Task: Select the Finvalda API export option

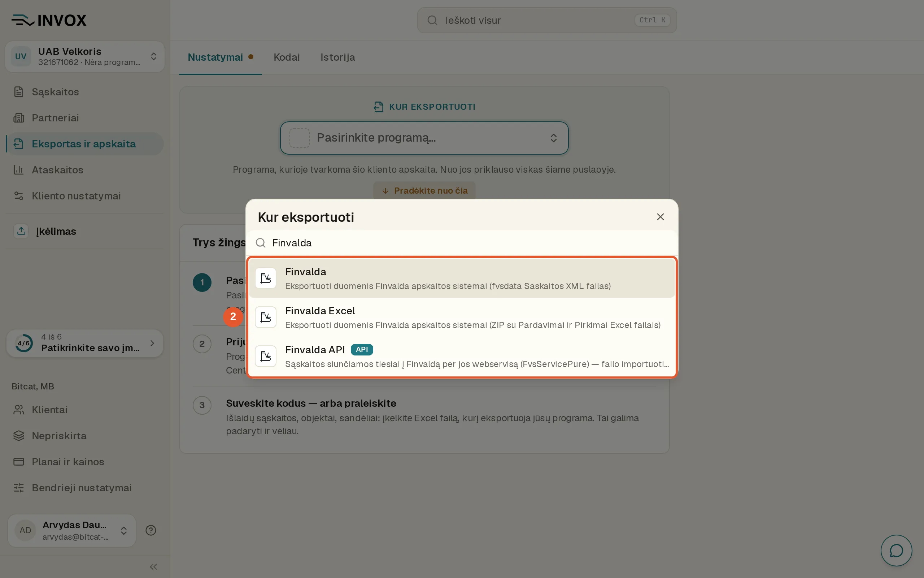Action: (462, 356)
